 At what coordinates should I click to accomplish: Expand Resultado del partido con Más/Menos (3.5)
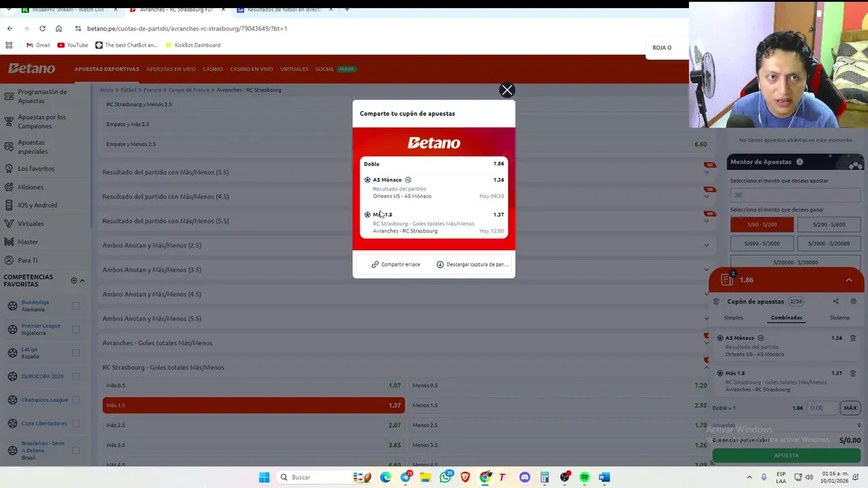(x=406, y=172)
